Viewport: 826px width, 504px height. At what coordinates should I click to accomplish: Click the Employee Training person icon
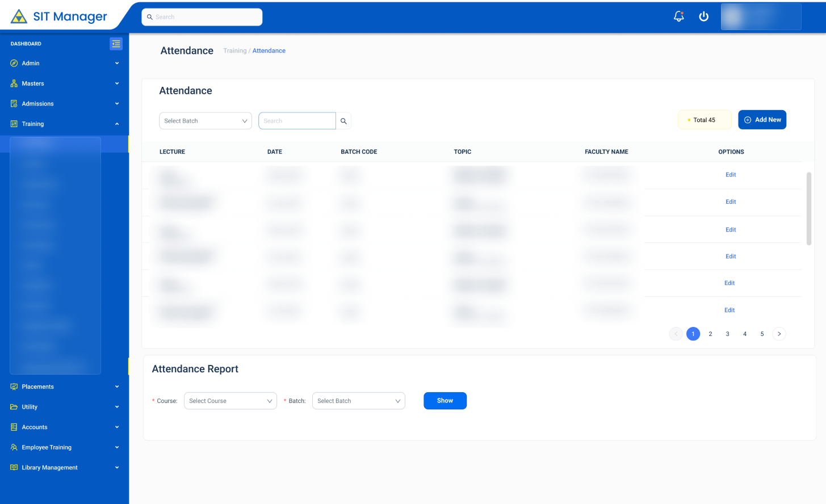click(x=14, y=447)
